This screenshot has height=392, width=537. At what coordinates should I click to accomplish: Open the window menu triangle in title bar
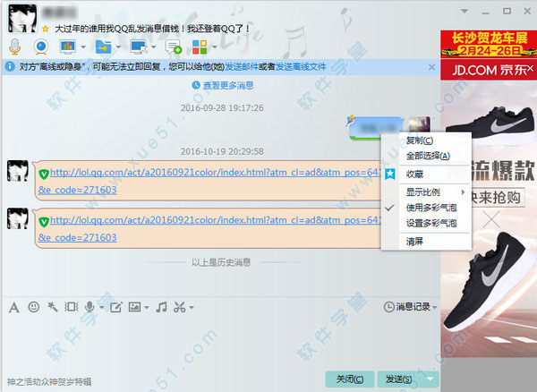(x=465, y=12)
